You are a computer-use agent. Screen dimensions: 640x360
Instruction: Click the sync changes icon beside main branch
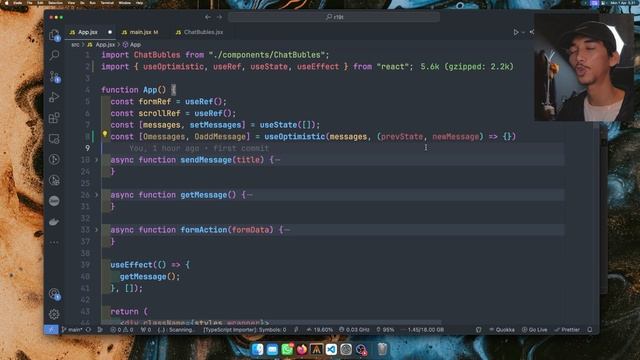(x=89, y=330)
